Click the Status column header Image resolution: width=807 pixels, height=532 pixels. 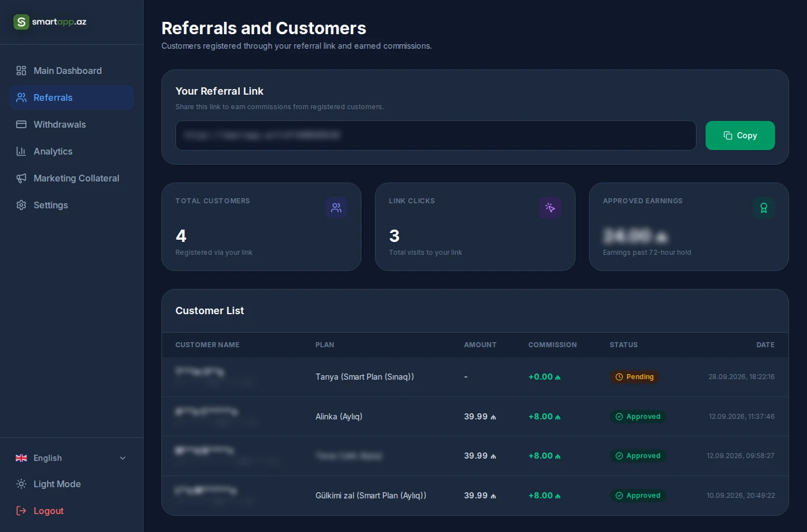pos(624,345)
